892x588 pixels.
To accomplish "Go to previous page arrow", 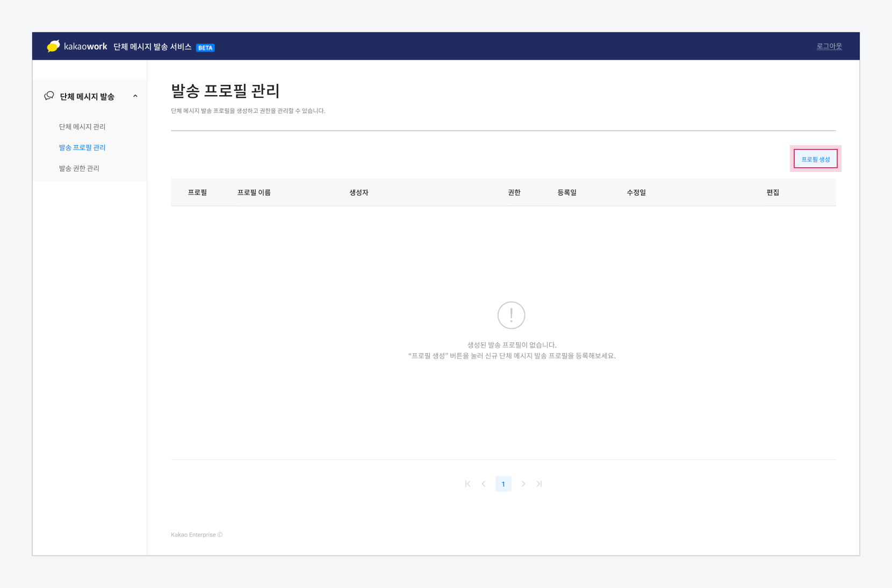I will 484,484.
